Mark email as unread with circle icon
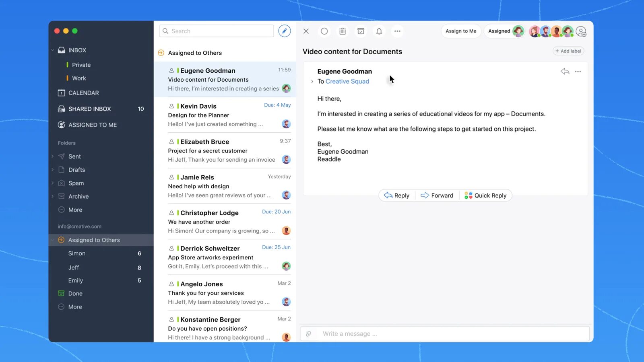644x362 pixels. [x=324, y=31]
